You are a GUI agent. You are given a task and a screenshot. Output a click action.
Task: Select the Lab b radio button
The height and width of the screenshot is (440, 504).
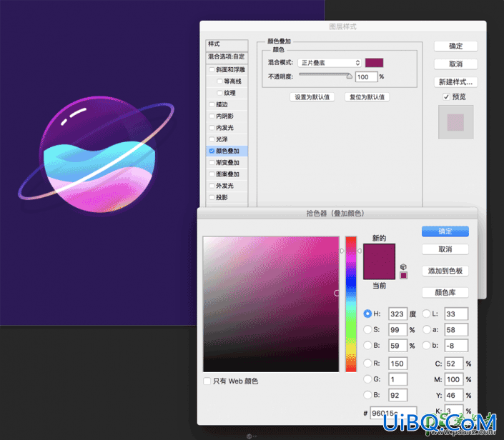[426, 345]
